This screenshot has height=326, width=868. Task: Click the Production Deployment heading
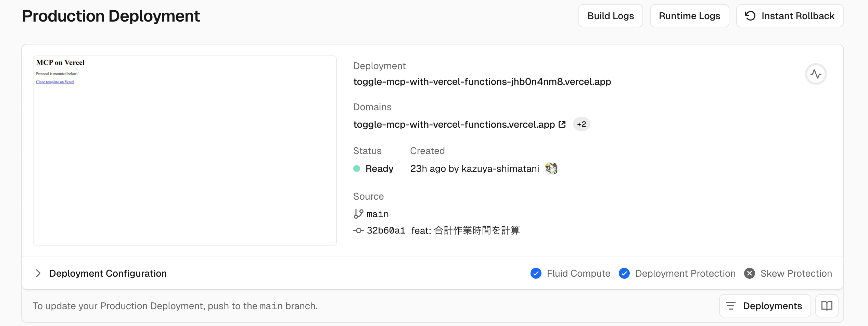click(111, 16)
